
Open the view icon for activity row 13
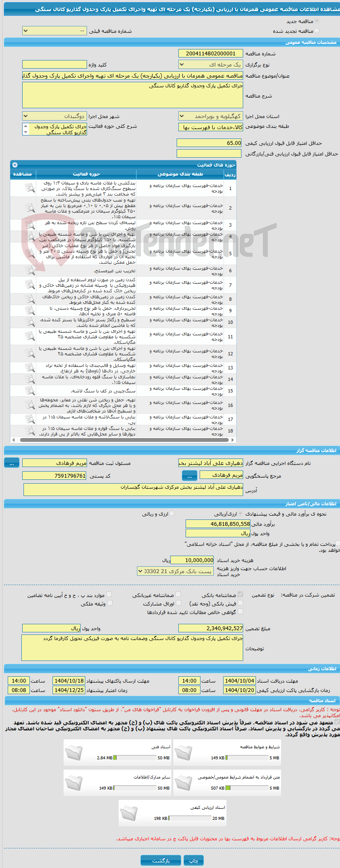[29, 367]
